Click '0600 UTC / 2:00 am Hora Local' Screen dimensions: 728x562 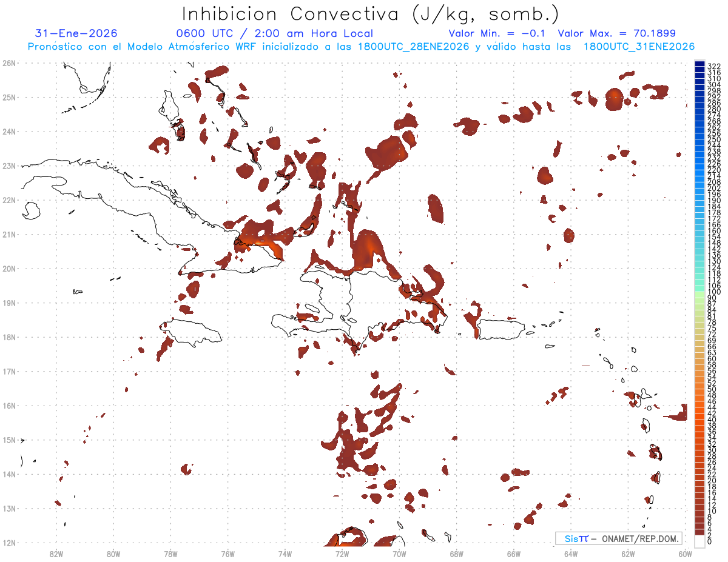[275, 34]
